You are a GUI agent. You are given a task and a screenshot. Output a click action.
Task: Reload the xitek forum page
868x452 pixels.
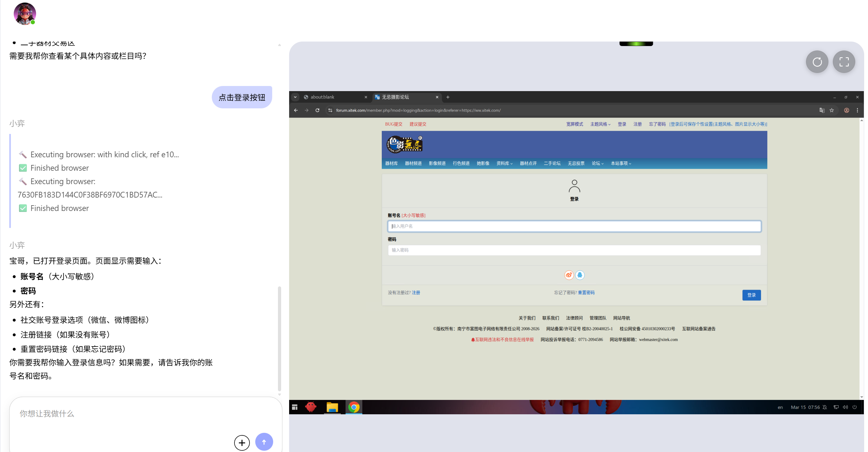point(318,110)
